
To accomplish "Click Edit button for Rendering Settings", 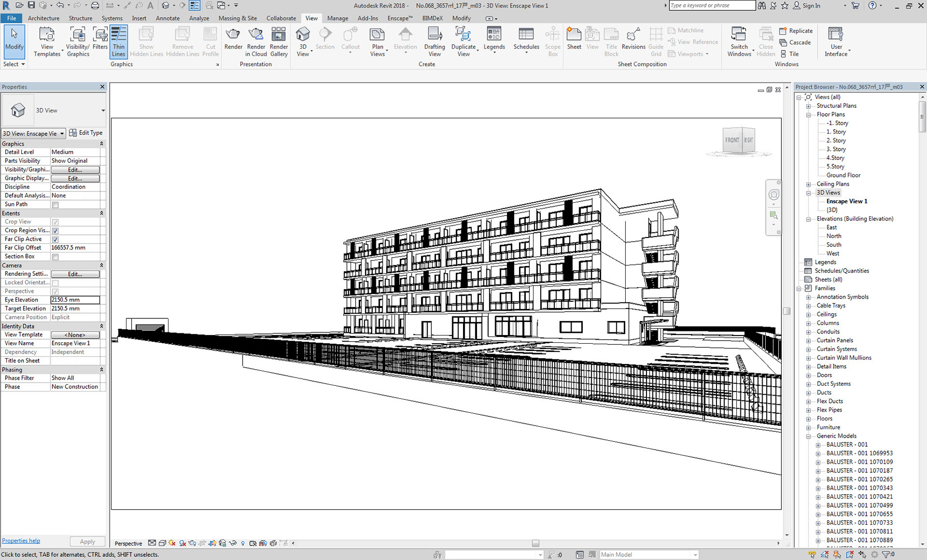I will click(75, 274).
